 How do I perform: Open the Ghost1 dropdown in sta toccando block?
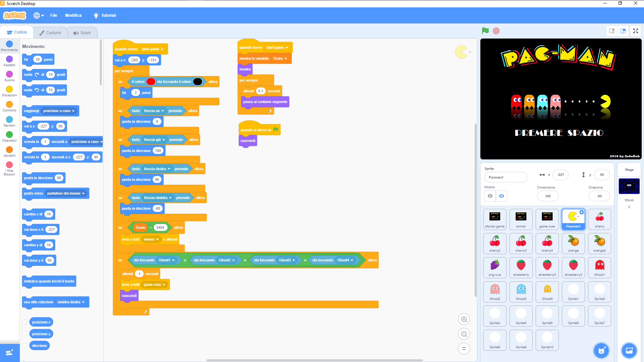(167, 260)
